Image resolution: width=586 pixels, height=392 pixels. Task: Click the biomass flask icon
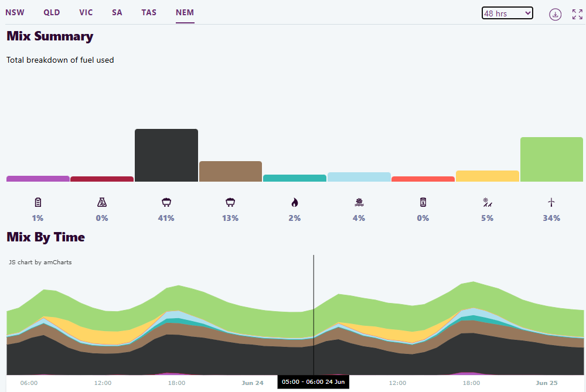pyautogui.click(x=102, y=203)
